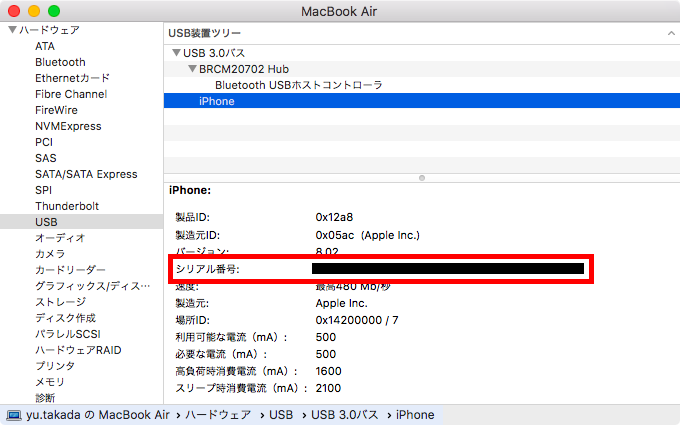Select FireWire in the sidebar

click(x=56, y=110)
